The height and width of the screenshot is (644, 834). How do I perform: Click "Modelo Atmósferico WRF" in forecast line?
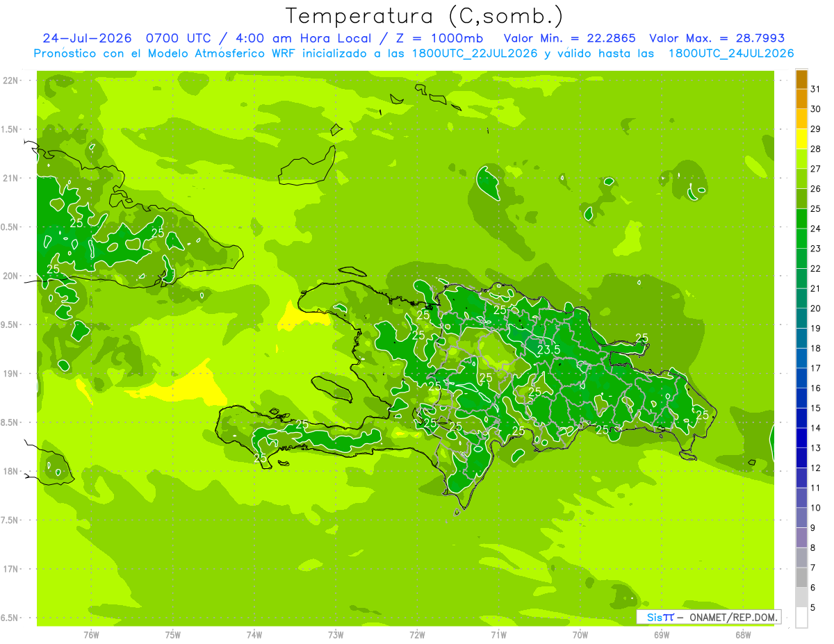tap(221, 53)
